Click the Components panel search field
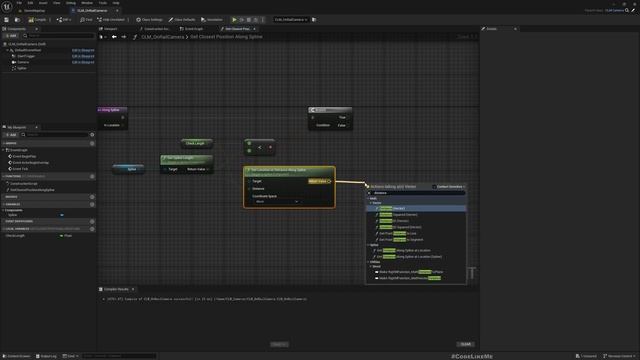The image size is (640, 360). (x=58, y=36)
